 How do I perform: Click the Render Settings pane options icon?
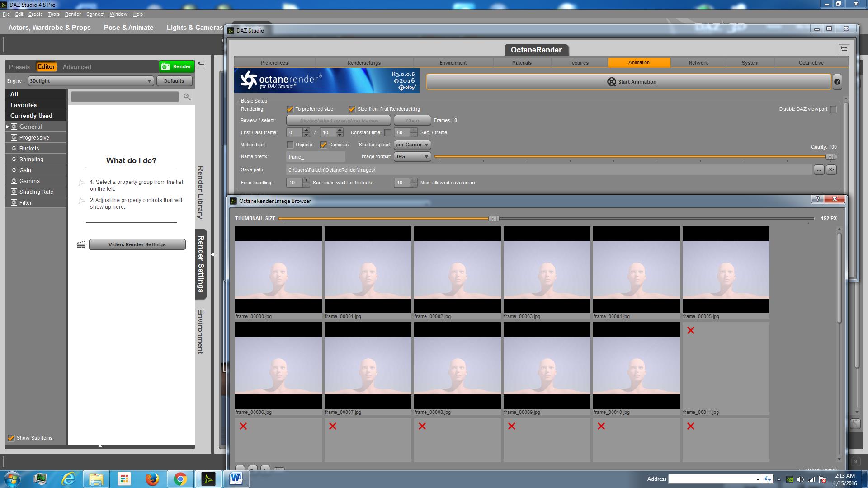click(201, 66)
